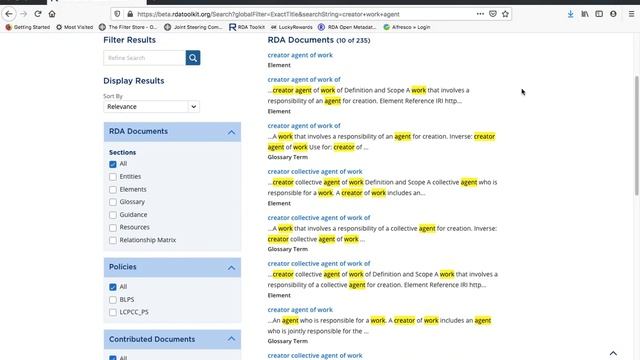Check the Elements section checkbox
The width and height of the screenshot is (640, 360).
(113, 189)
